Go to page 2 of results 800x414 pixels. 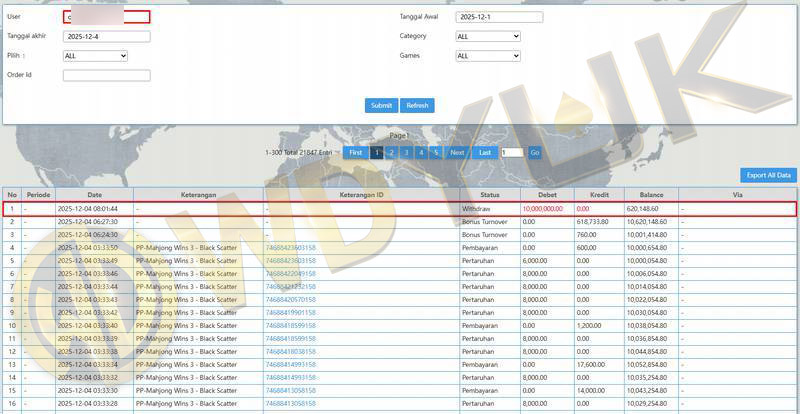(x=391, y=152)
